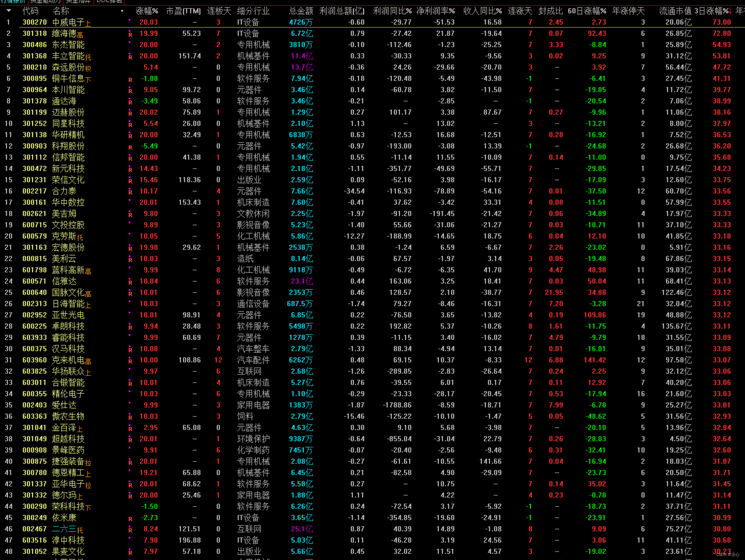Sort by the 封成比 column header
745x560 pixels.
click(x=551, y=11)
